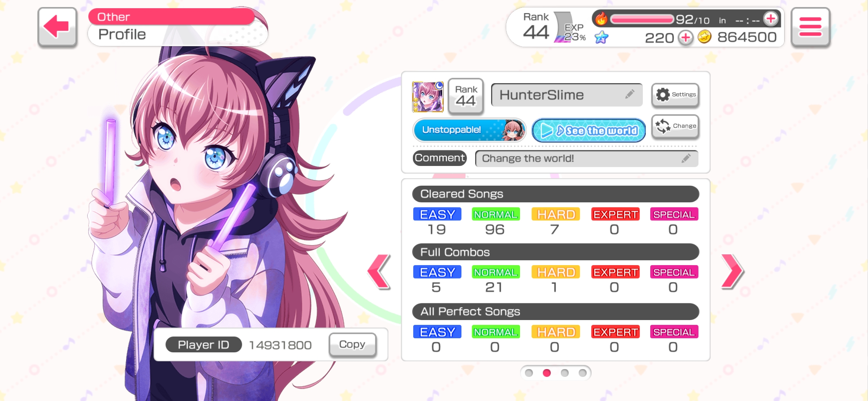Copy the Player ID

[x=352, y=345]
